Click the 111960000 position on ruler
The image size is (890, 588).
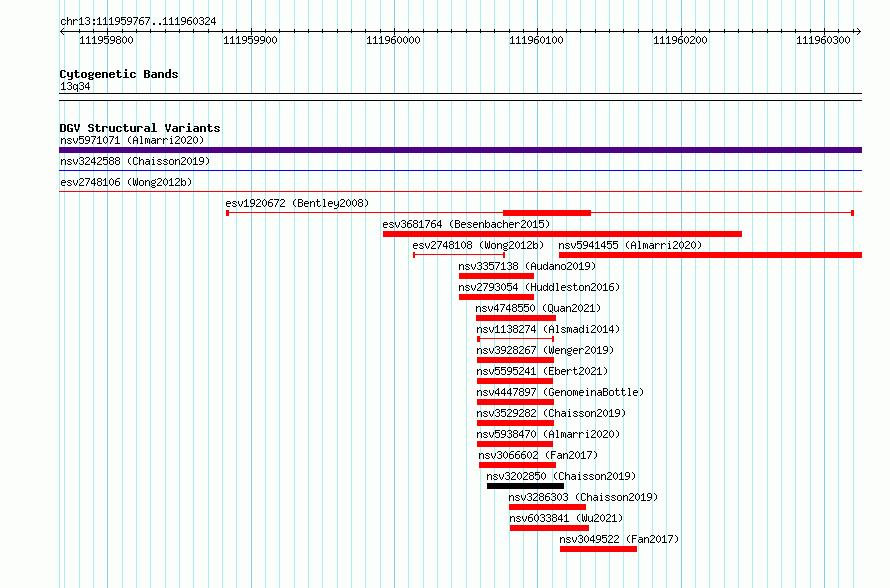[393, 40]
